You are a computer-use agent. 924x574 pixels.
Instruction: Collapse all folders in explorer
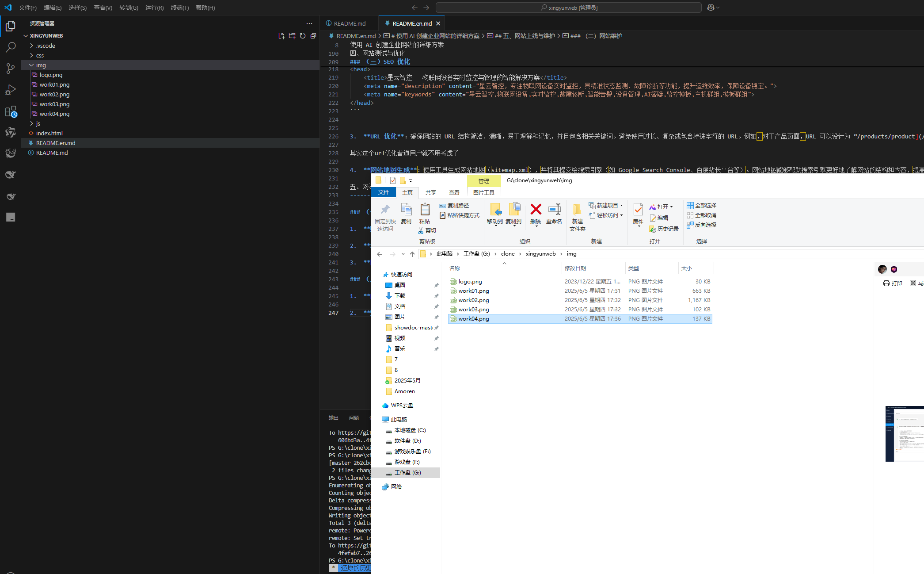(x=313, y=36)
